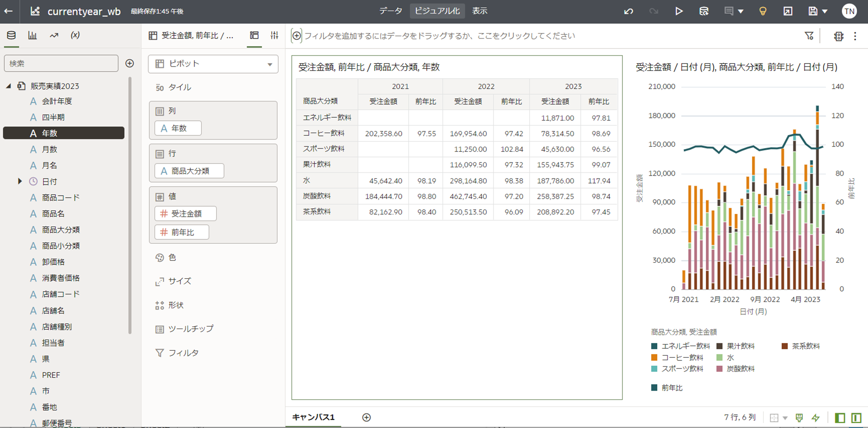Click the 年数 pill in the 列 section
Viewport: 868px width, 428px height.
point(178,128)
